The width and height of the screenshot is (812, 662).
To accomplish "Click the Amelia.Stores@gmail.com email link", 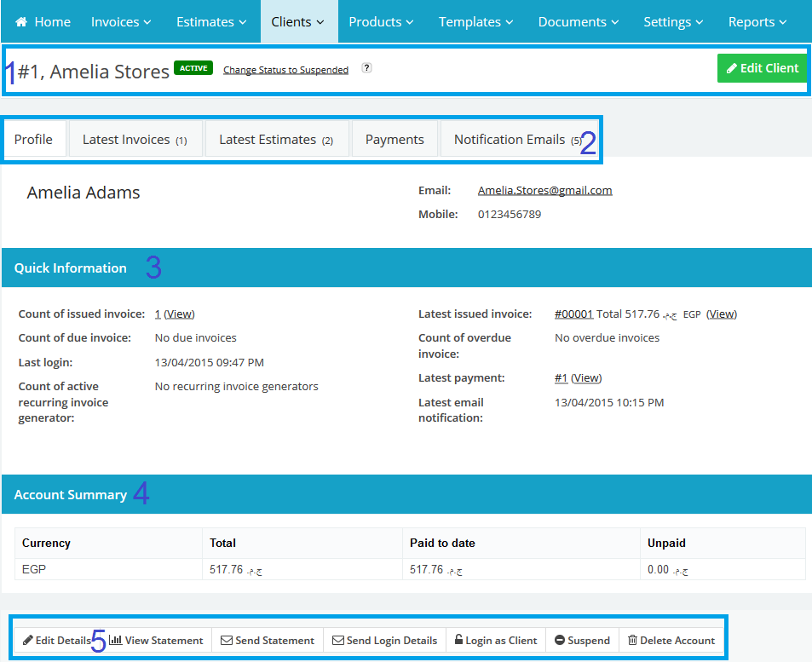I will click(x=544, y=191).
